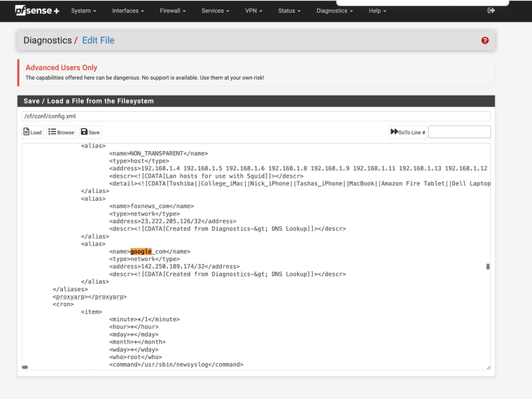Open the Services dropdown menu
The height and width of the screenshot is (399, 532).
[215, 11]
